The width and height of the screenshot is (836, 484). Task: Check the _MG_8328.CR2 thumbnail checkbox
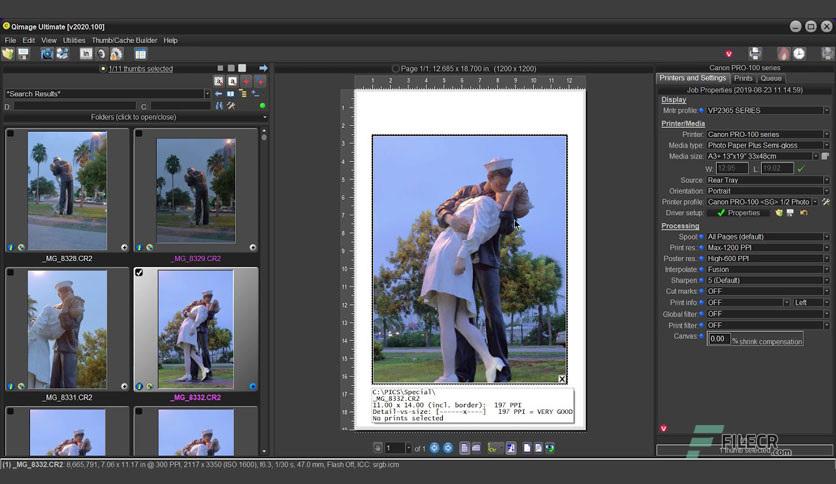[10, 133]
